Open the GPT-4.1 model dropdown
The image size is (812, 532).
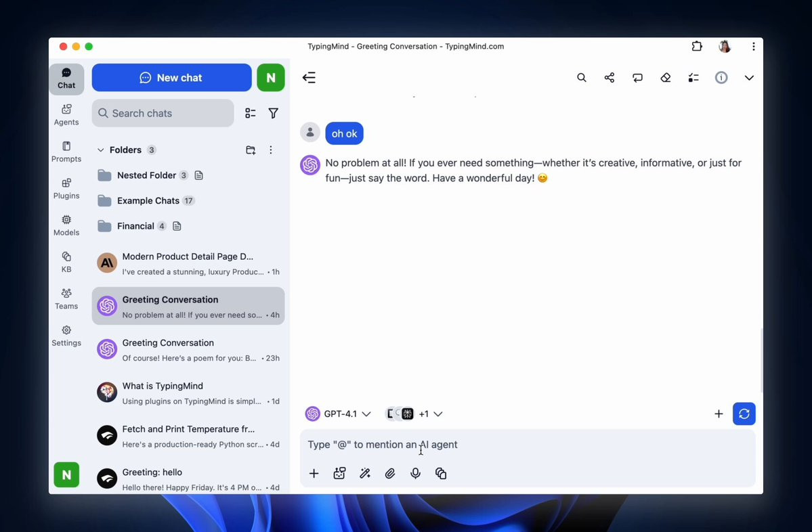(x=338, y=414)
